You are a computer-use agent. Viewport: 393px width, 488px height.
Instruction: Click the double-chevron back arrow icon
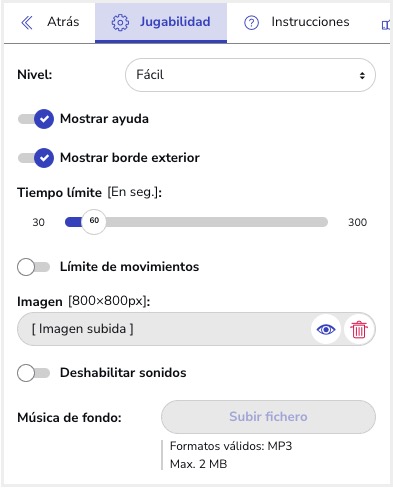[27, 23]
